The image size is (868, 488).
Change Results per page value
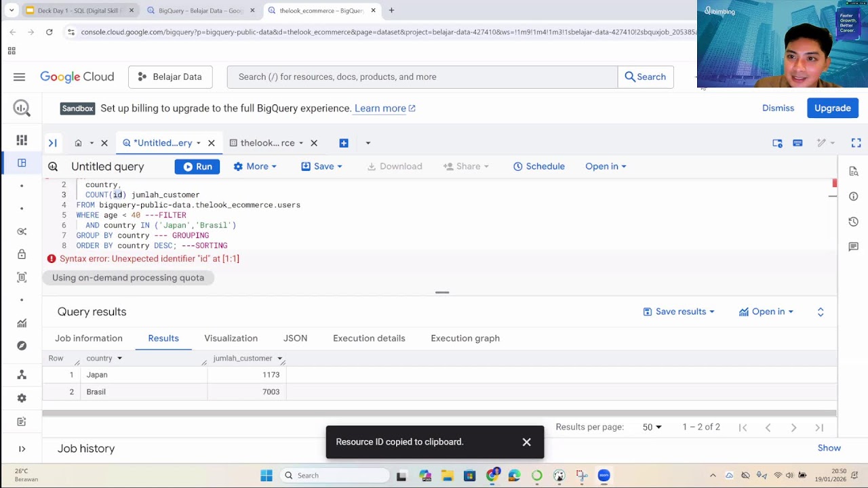(652, 427)
